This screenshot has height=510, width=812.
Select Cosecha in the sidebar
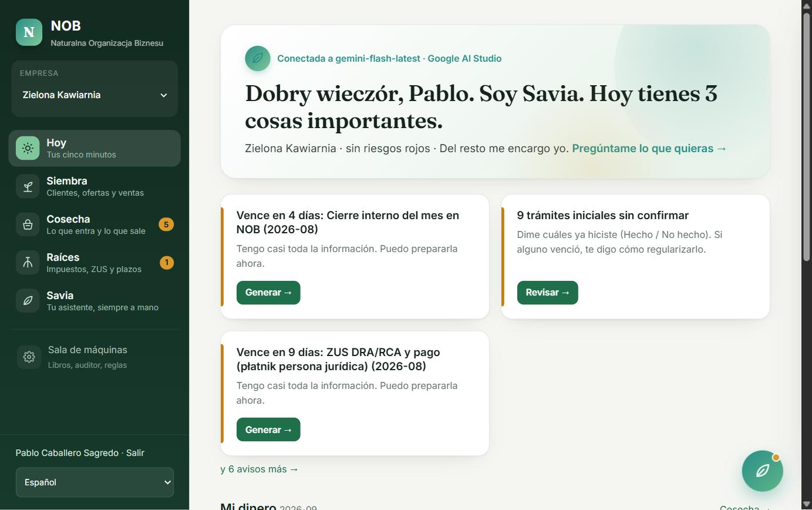tap(95, 224)
